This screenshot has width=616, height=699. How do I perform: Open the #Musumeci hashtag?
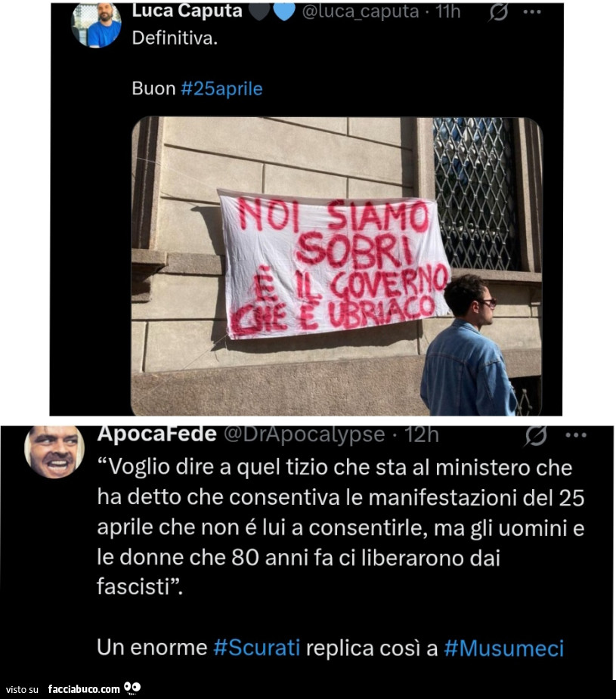click(504, 648)
